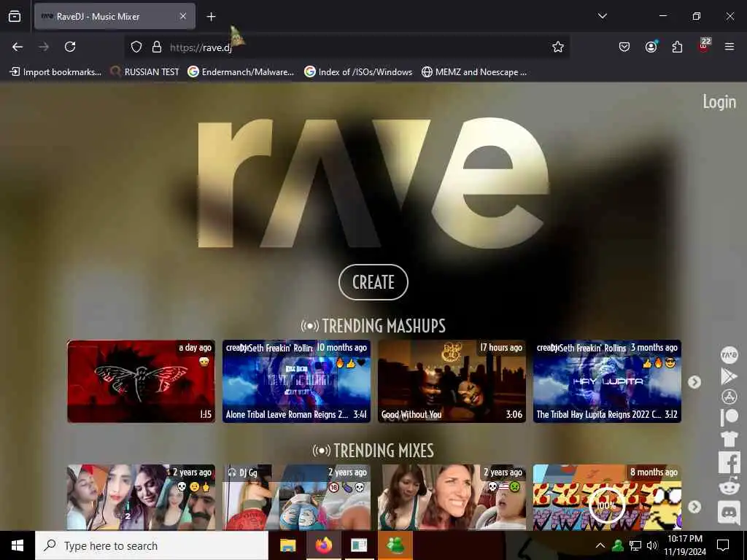Open the 8 months ago pizza mix
Image resolution: width=747 pixels, height=560 pixels.
[607, 497]
